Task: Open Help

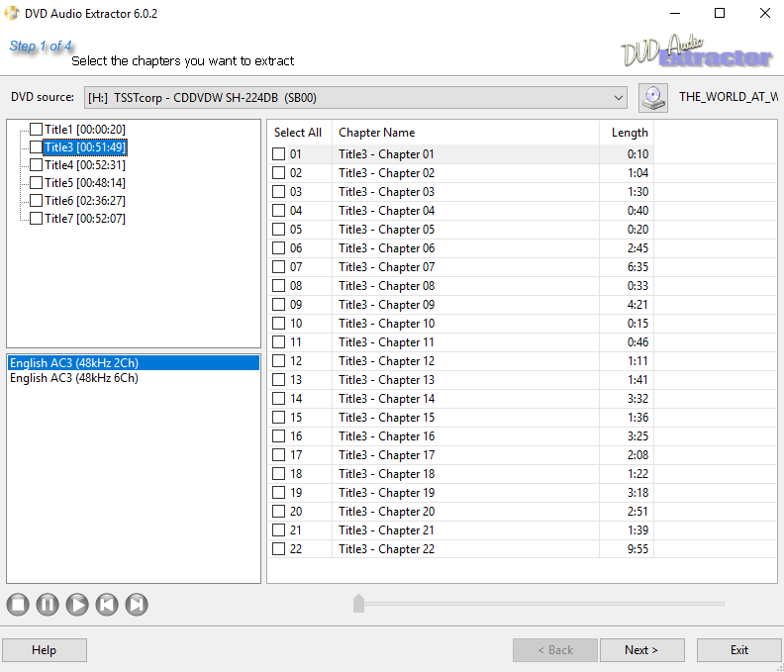Action: tap(44, 650)
